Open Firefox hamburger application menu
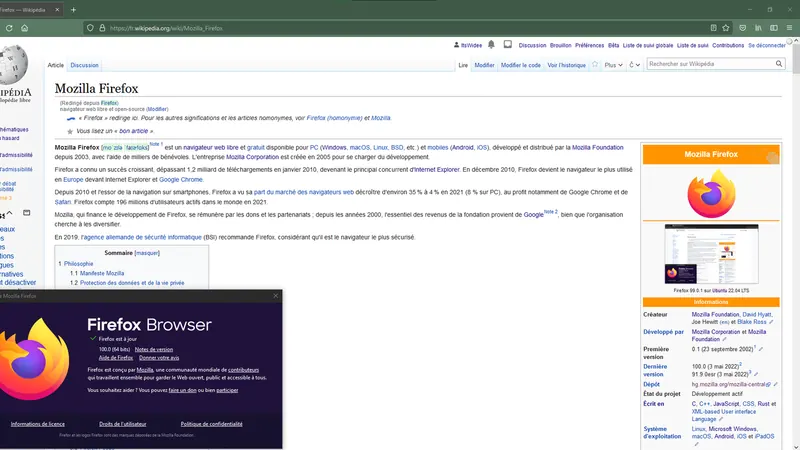Image resolution: width=800 pixels, height=450 pixels. tap(789, 28)
